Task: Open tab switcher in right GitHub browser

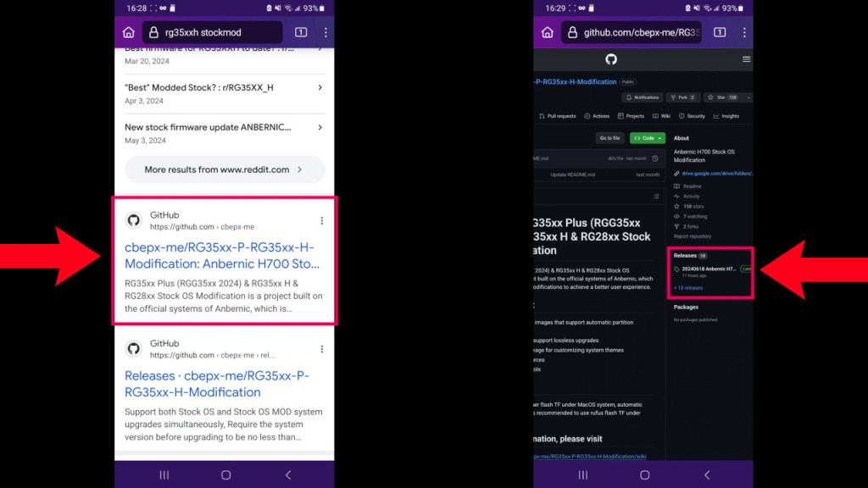Action: coord(719,33)
